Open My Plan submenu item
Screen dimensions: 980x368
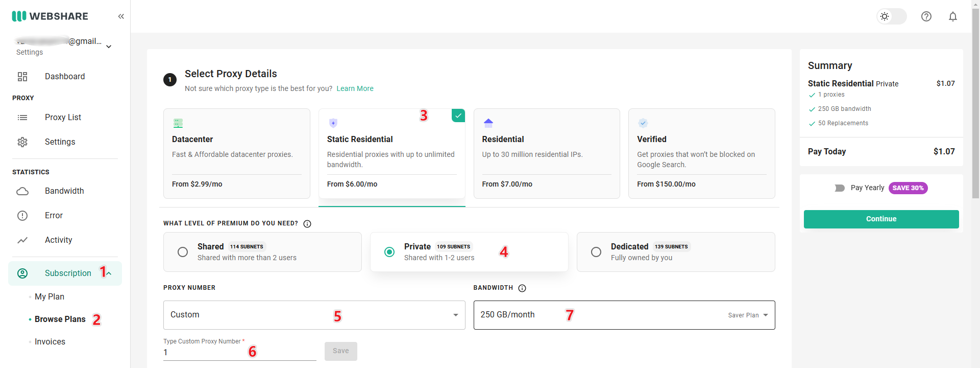pos(50,297)
